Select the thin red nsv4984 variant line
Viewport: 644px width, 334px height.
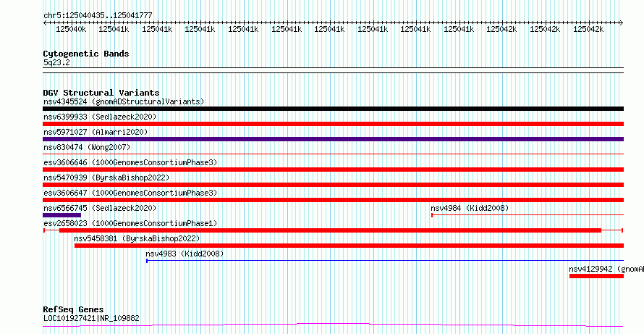[528, 214]
